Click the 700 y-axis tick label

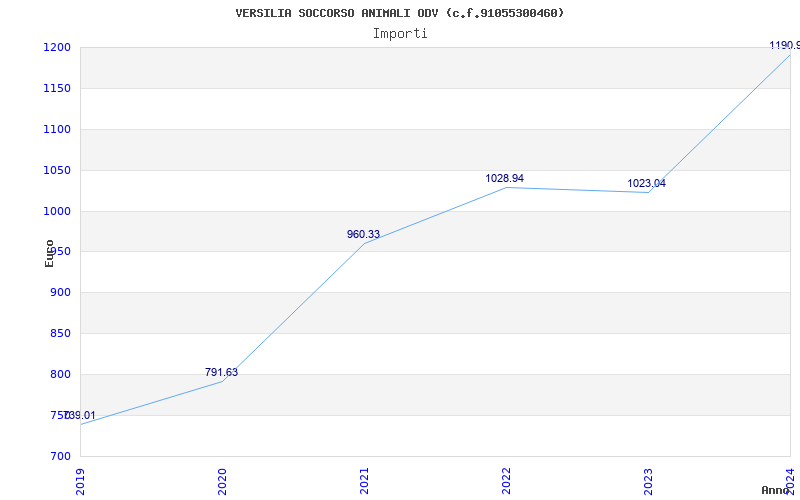(x=60, y=456)
